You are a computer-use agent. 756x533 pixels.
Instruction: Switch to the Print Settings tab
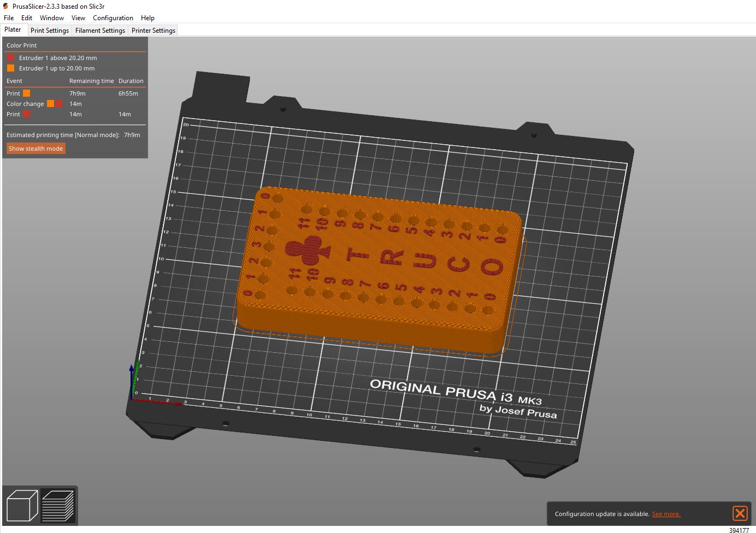49,30
